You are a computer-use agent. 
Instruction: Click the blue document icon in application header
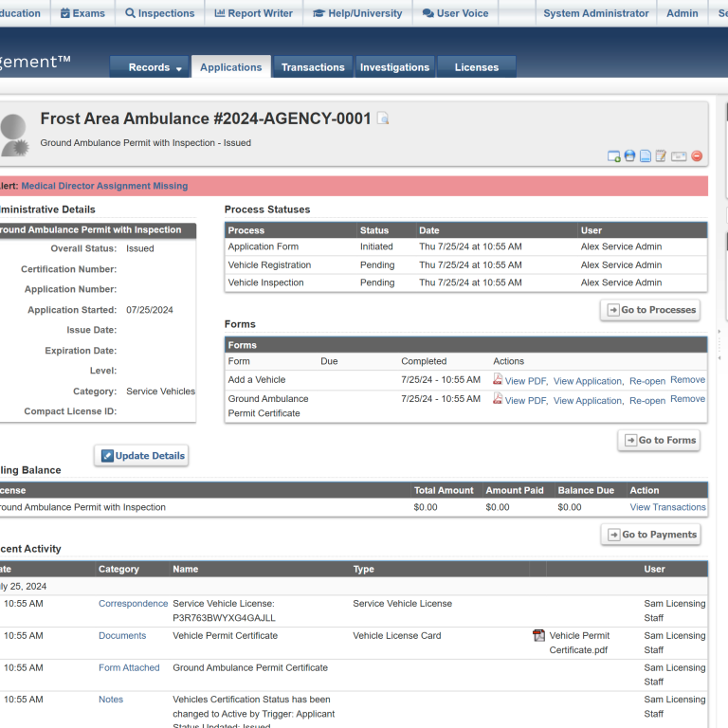point(646,156)
